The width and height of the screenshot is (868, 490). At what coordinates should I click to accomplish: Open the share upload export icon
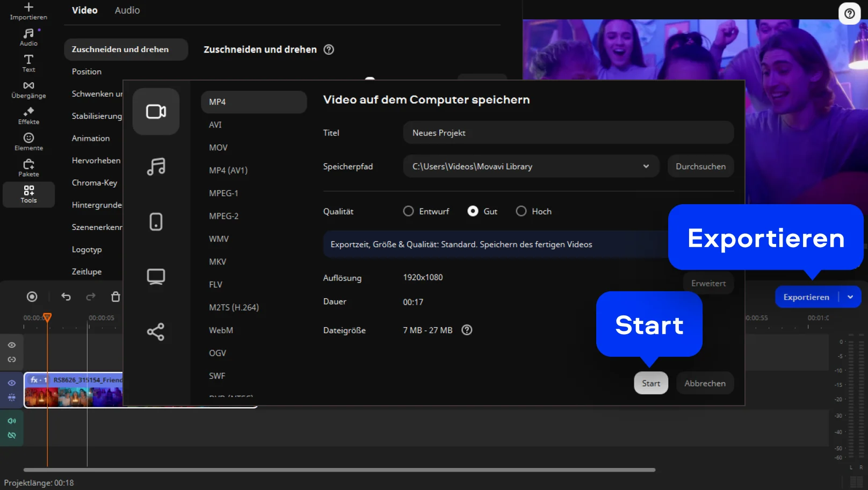[156, 332]
